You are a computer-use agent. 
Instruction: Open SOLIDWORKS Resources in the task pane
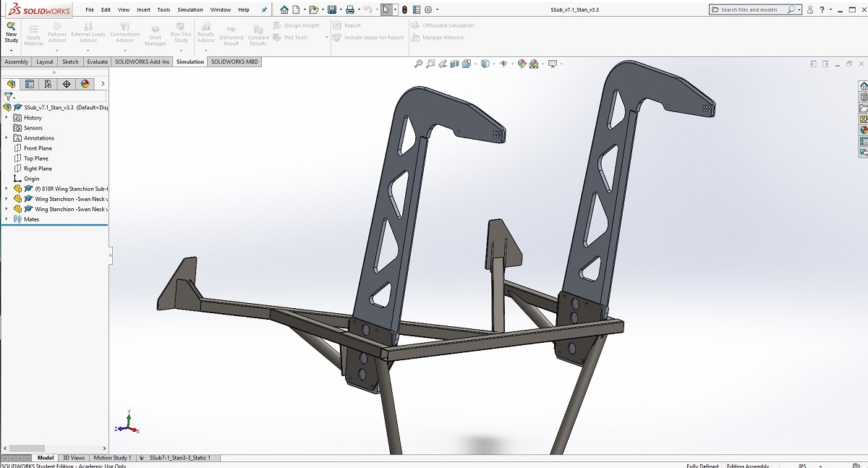tap(863, 86)
